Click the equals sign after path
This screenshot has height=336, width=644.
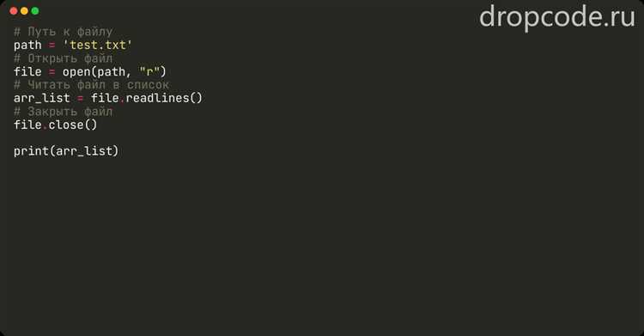[x=52, y=46]
